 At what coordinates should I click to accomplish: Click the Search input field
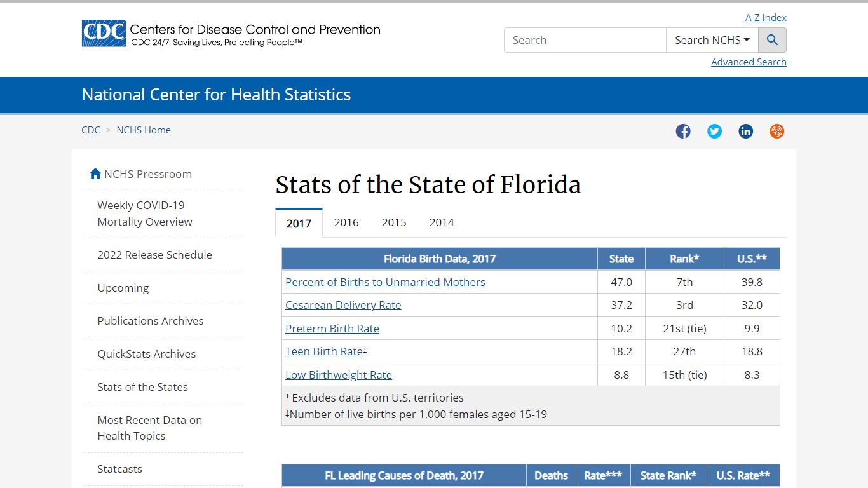coord(585,40)
